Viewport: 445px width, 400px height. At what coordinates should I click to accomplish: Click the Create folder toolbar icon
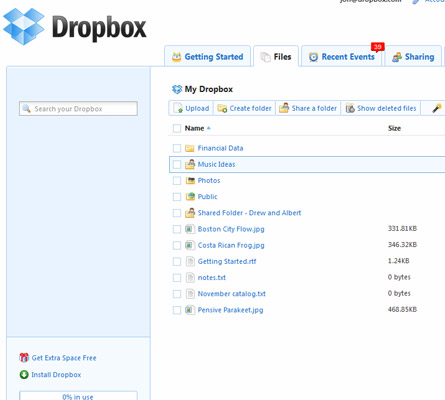(222, 108)
